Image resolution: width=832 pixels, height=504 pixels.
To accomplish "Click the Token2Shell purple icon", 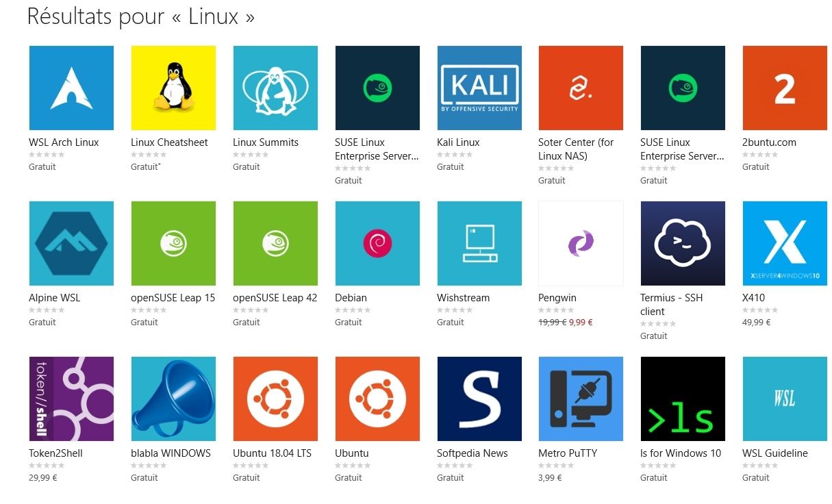I will pyautogui.click(x=71, y=399).
